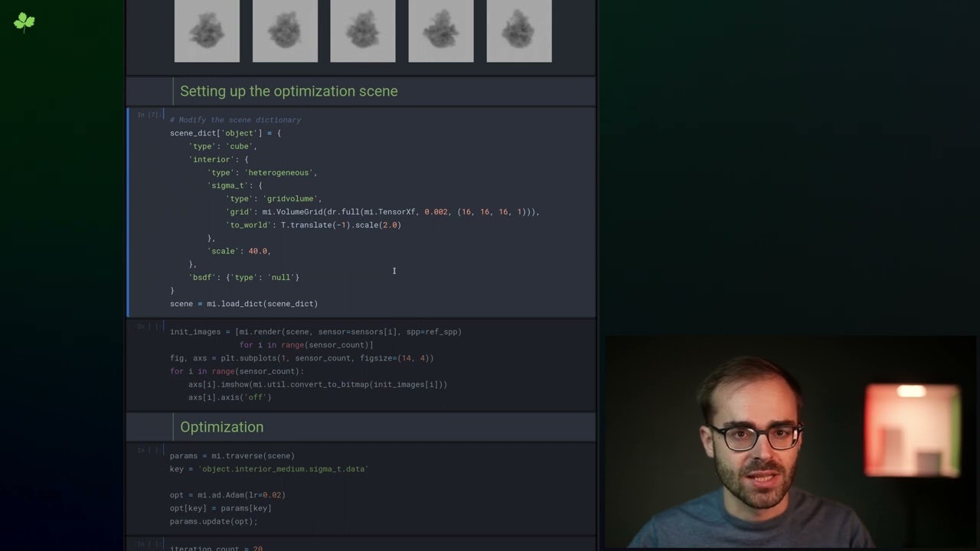Click the prompt beside the init_images cell

(149, 327)
